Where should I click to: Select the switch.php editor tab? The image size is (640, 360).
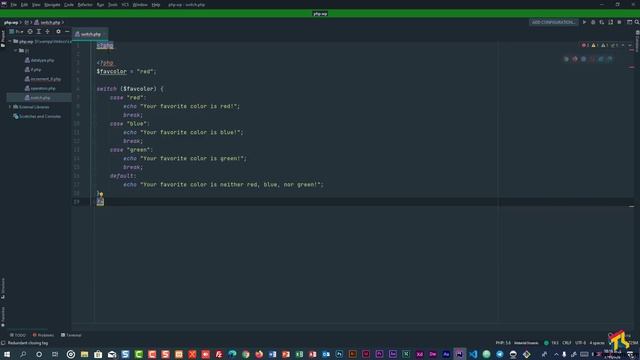point(90,34)
